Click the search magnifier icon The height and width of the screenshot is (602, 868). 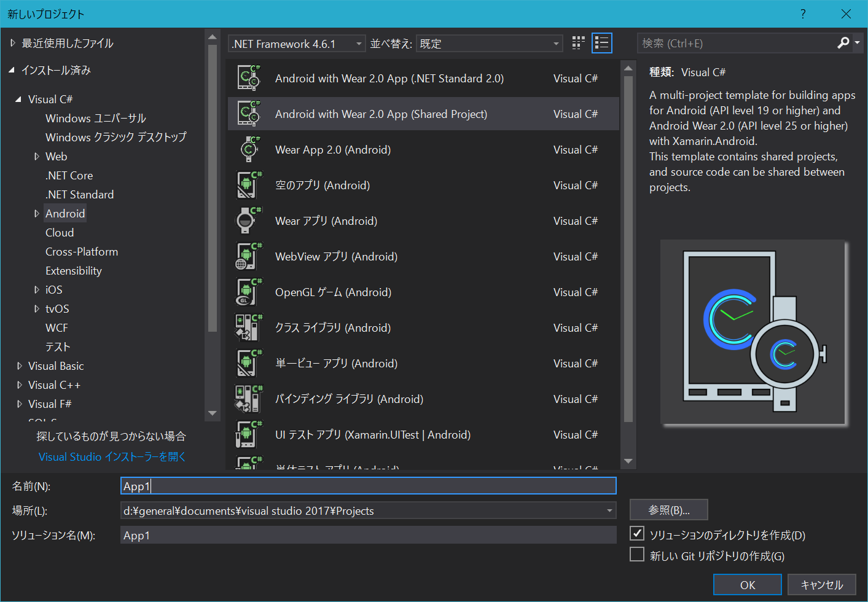pyautogui.click(x=843, y=43)
